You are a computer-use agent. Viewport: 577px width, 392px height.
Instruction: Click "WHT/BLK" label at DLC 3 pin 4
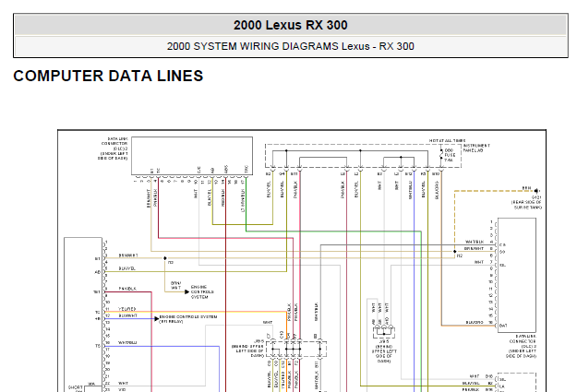click(x=475, y=242)
